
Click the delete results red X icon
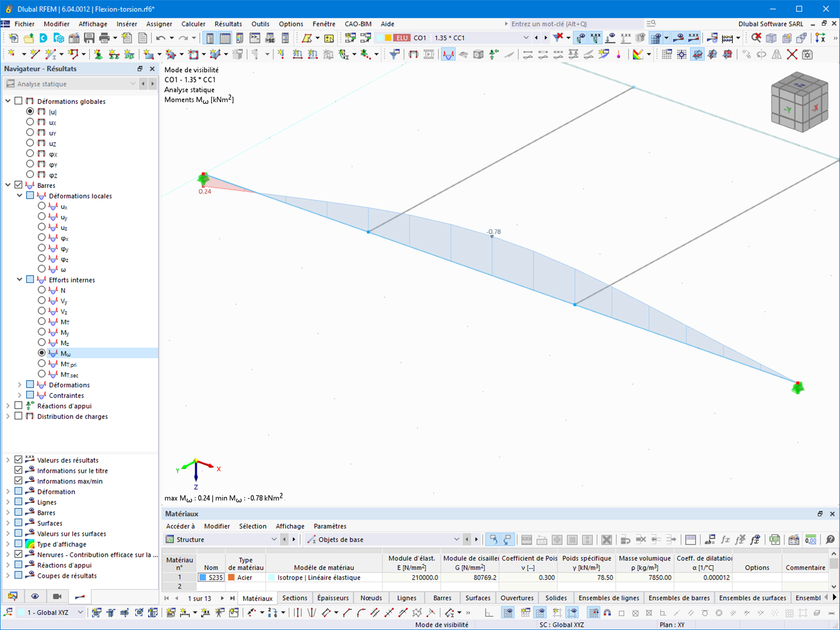(x=756, y=38)
